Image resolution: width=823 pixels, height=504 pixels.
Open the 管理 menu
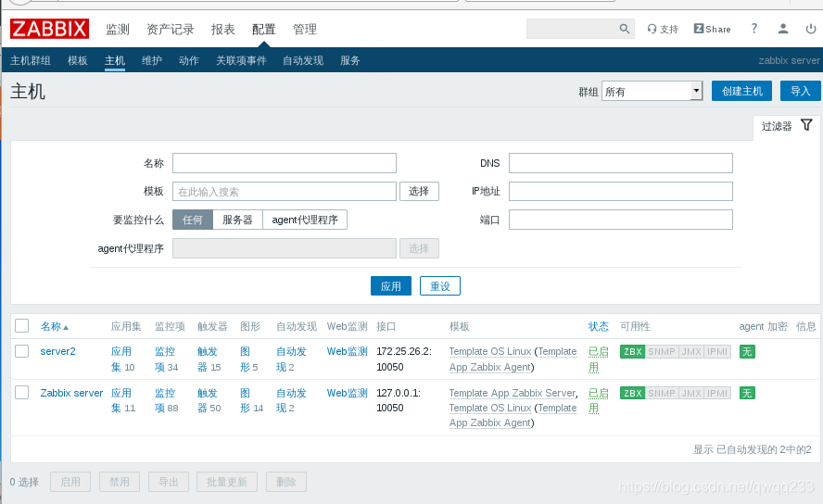coord(305,30)
